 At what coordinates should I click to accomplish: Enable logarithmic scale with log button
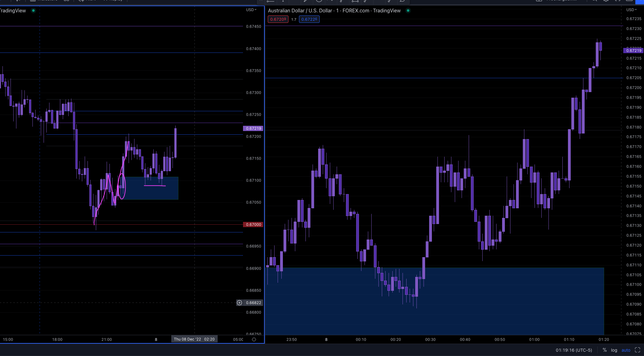point(614,350)
